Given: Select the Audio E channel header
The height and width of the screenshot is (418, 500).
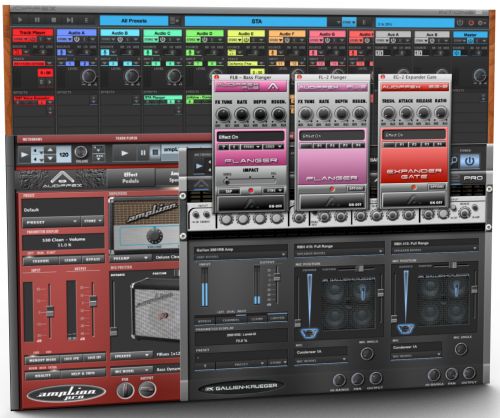Looking at the screenshot, I should 246,33.
